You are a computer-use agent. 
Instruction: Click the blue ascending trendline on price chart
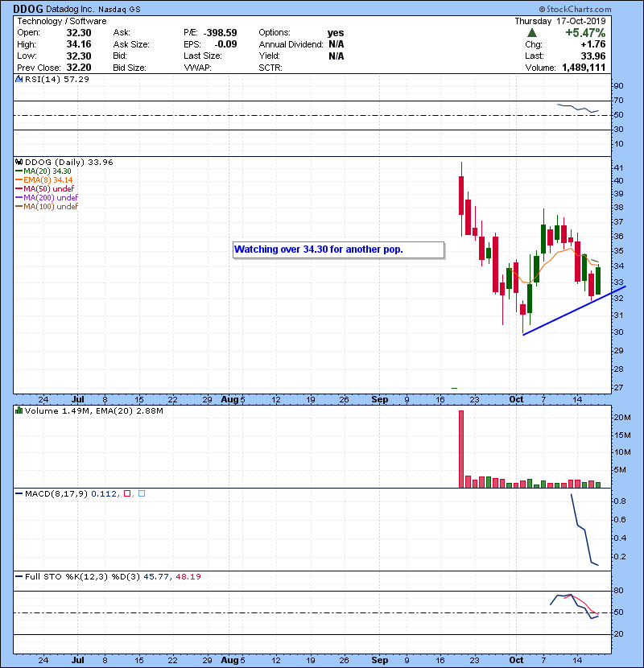tap(574, 311)
